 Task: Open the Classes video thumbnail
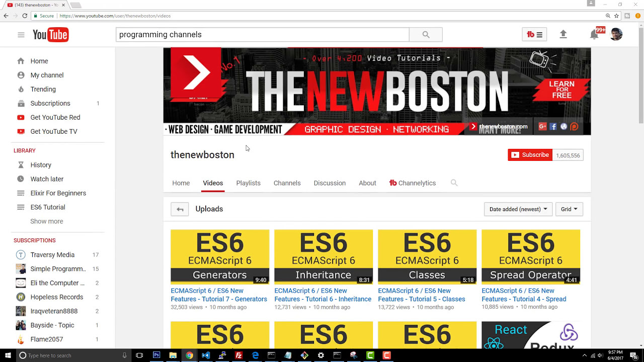pos(427,257)
